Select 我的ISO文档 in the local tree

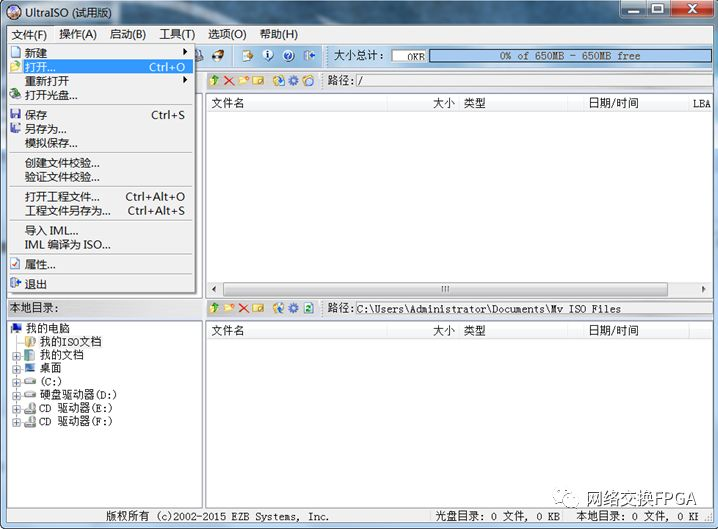coord(71,341)
